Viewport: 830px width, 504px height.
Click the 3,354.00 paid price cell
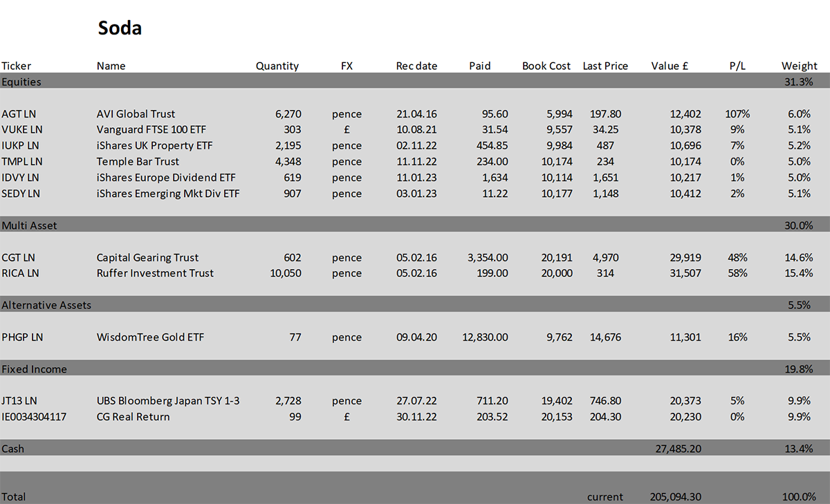488,258
